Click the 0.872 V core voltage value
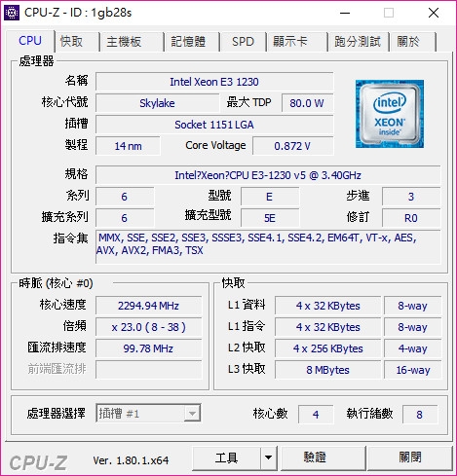Viewport: 457px width, 476px height. 292,146
